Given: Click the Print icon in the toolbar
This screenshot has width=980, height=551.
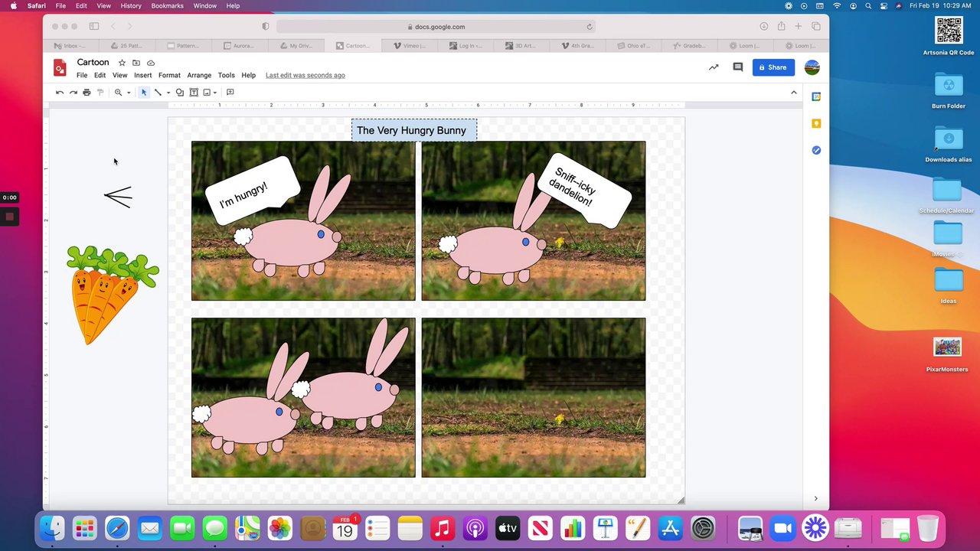Looking at the screenshot, I should [87, 93].
